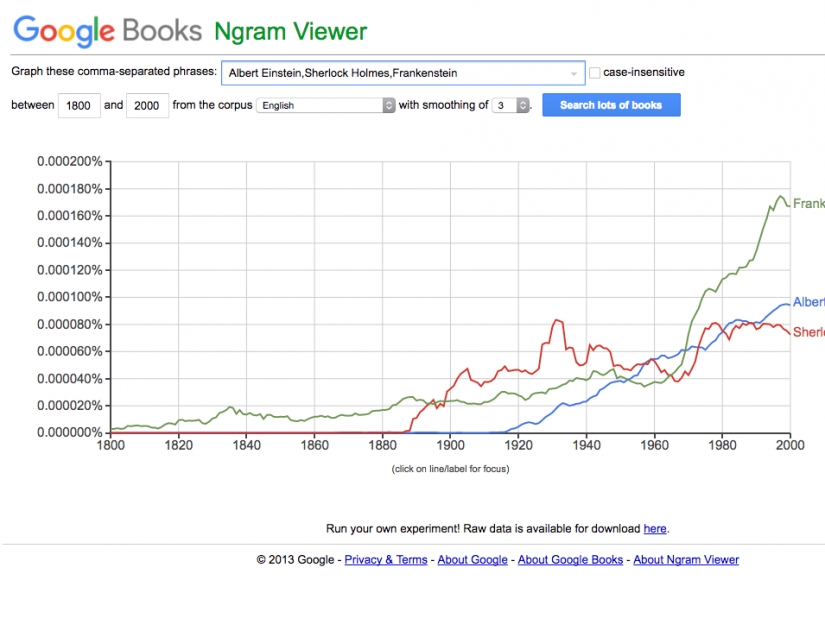The image size is (825, 618).
Task: Open the smoothing value dropdown
Action: click(x=510, y=105)
